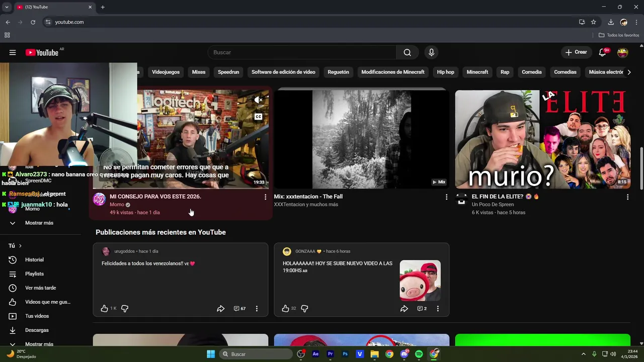Viewport: 644px width, 362px height.
Task: Open GONZAAA post pig image
Action: 420,281
